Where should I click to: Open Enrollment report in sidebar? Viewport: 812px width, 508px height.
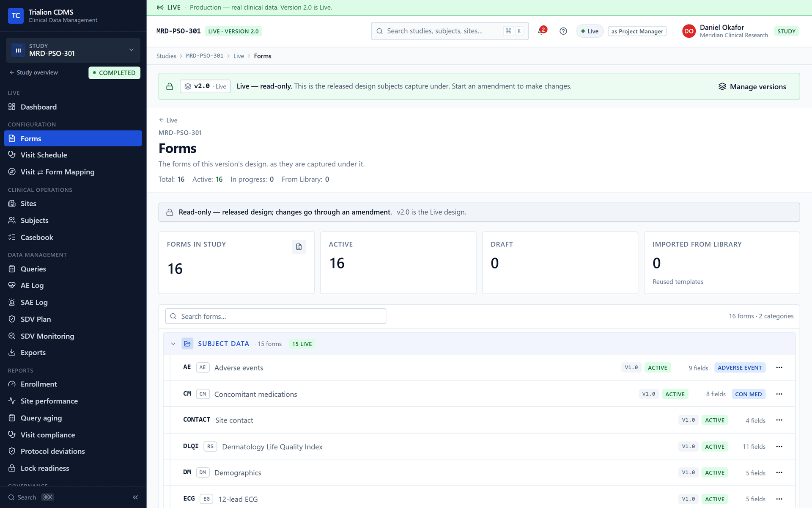[73, 384]
